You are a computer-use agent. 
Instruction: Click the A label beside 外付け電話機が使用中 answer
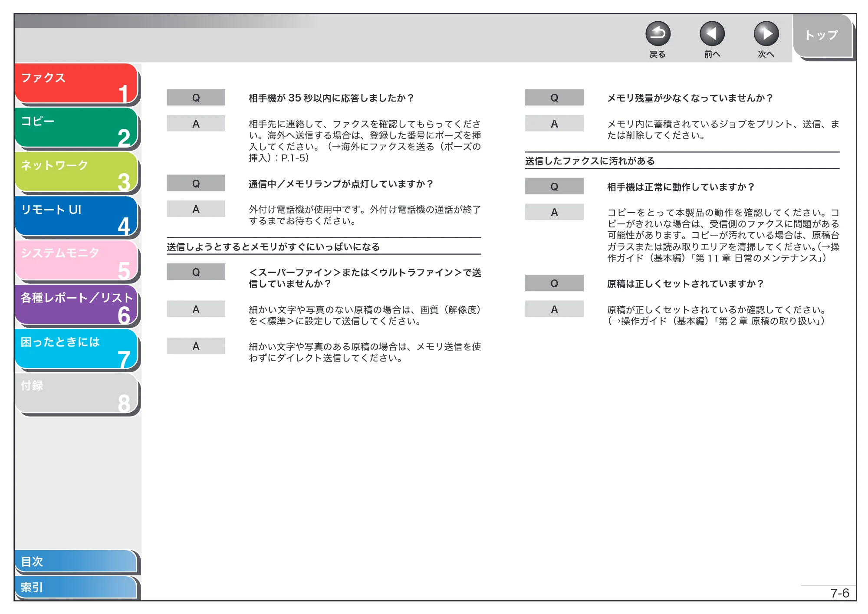[x=196, y=209]
